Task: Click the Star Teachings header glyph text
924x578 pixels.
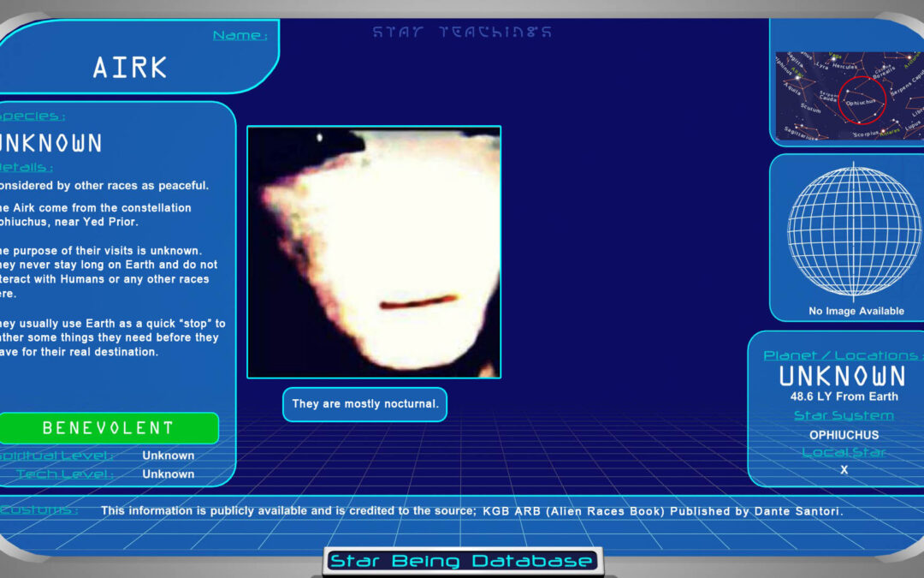Action: click(463, 32)
